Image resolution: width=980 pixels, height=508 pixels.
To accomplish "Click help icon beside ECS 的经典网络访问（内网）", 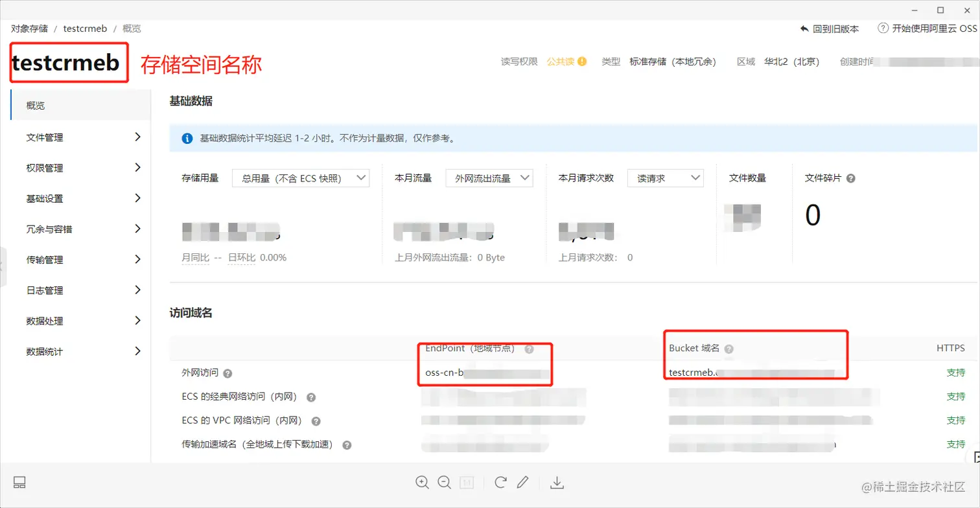I will (311, 397).
